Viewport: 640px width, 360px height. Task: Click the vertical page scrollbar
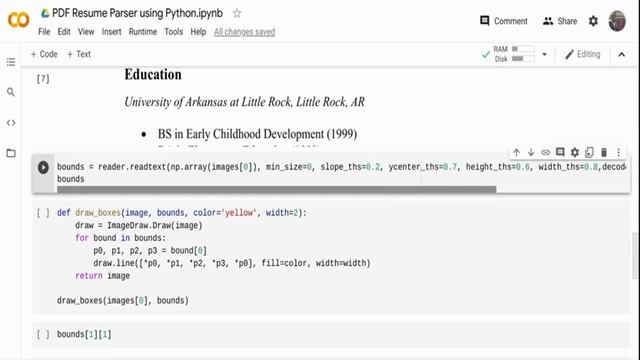click(x=636, y=256)
